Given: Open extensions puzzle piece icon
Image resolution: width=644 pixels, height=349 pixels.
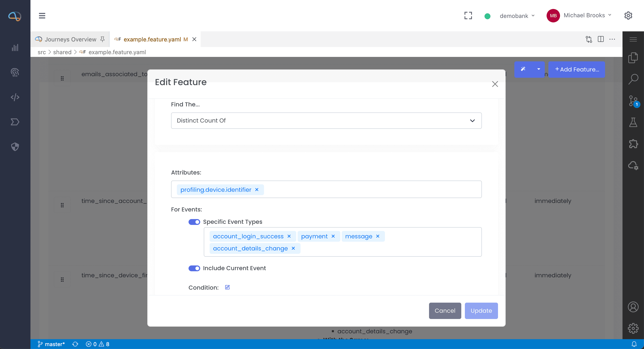Looking at the screenshot, I should pyautogui.click(x=633, y=144).
